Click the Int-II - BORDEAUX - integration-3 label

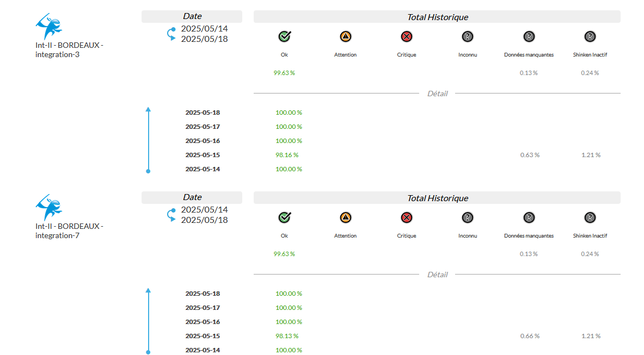[69, 49]
